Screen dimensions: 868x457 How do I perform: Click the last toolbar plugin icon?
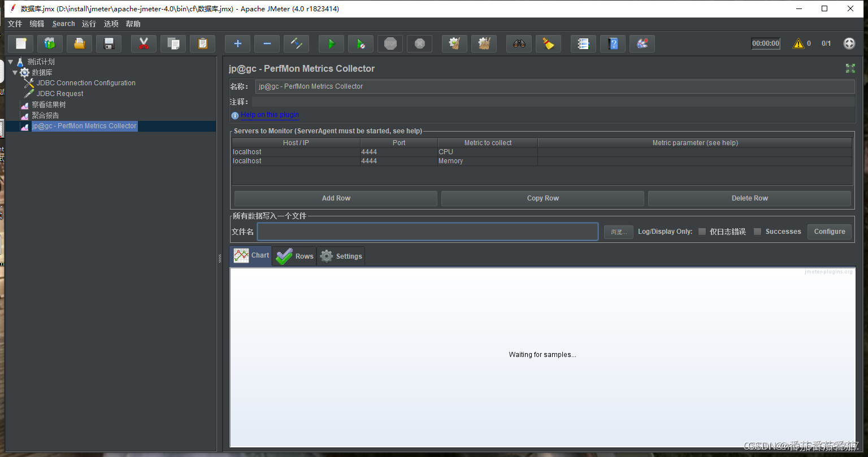pyautogui.click(x=643, y=43)
